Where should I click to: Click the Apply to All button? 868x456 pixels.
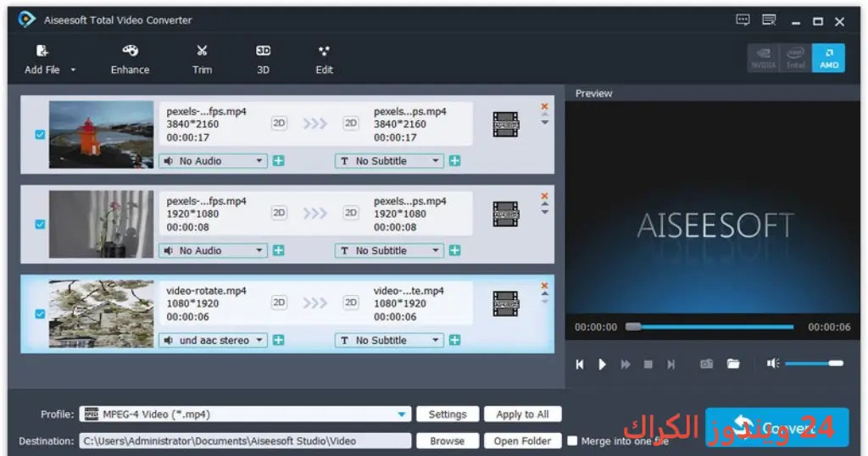522,414
